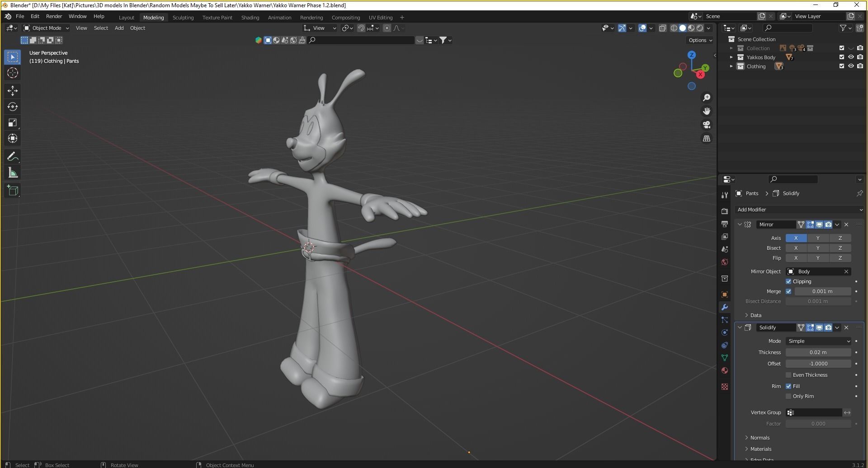868x468 pixels.
Task: Open Material properties tab
Action: click(725, 370)
